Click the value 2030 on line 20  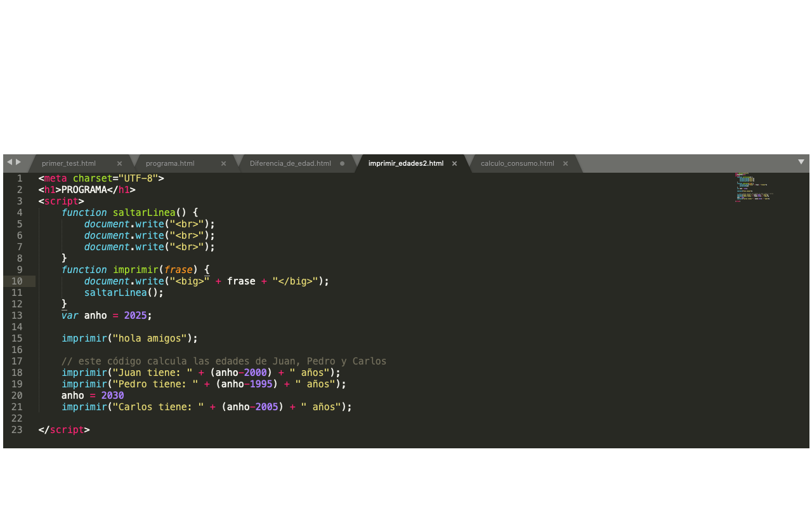(x=112, y=396)
